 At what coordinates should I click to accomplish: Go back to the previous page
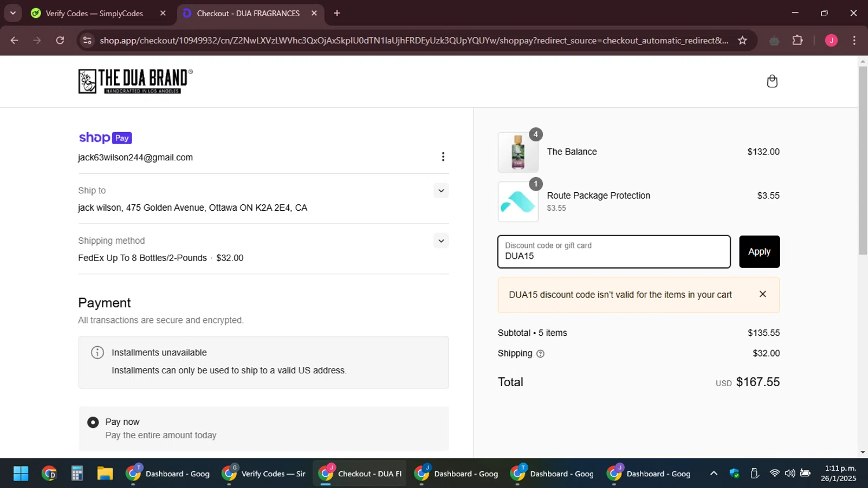[14, 41]
